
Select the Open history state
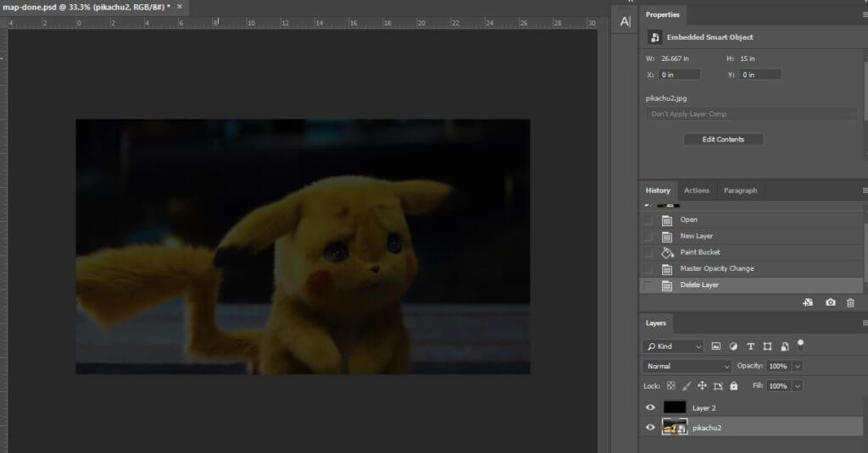coord(751,220)
